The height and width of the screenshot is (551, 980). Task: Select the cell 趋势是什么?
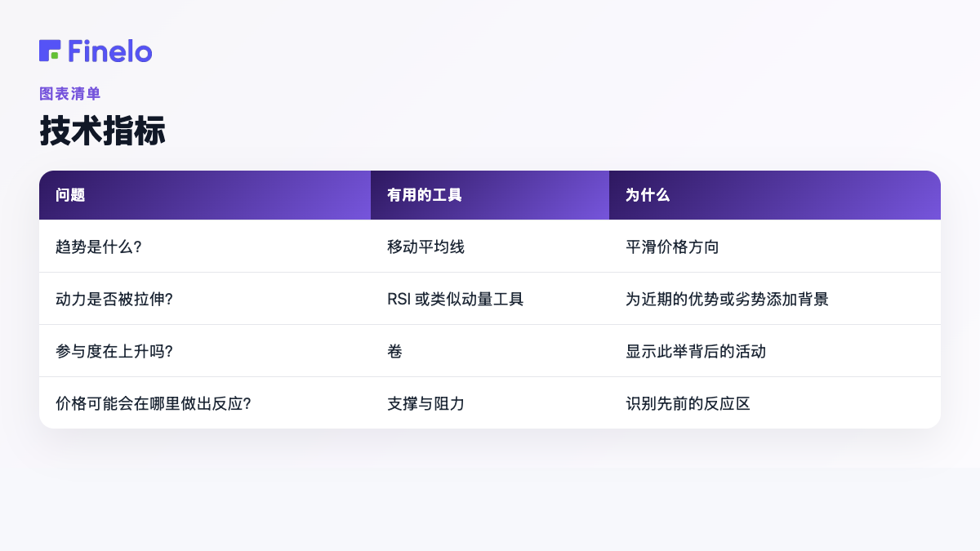click(x=205, y=247)
